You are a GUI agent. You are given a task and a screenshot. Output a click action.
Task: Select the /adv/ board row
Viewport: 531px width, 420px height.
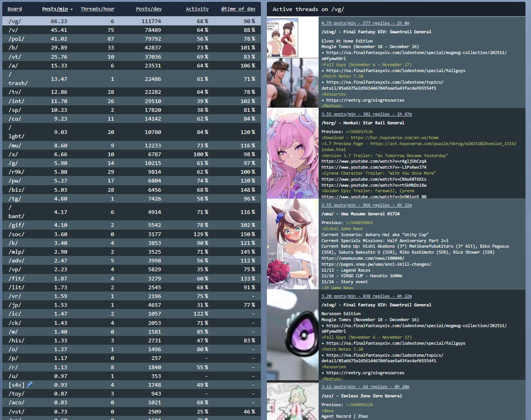[x=132, y=261]
